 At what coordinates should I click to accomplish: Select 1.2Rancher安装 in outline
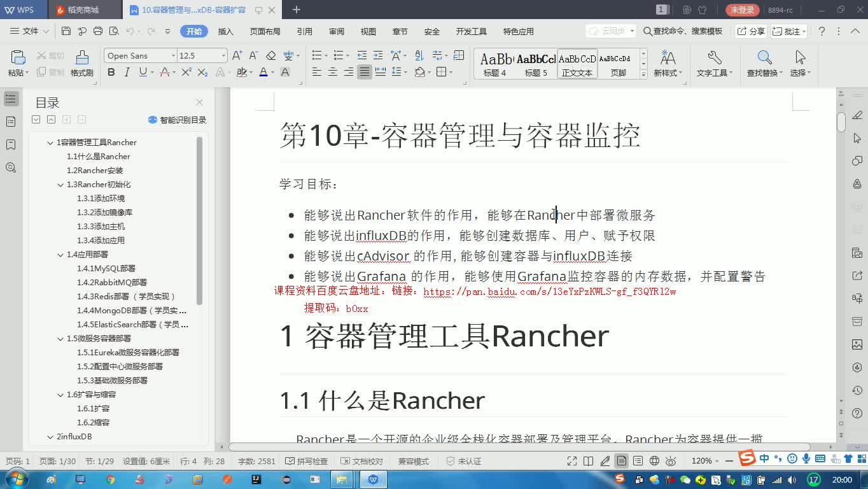95,171
